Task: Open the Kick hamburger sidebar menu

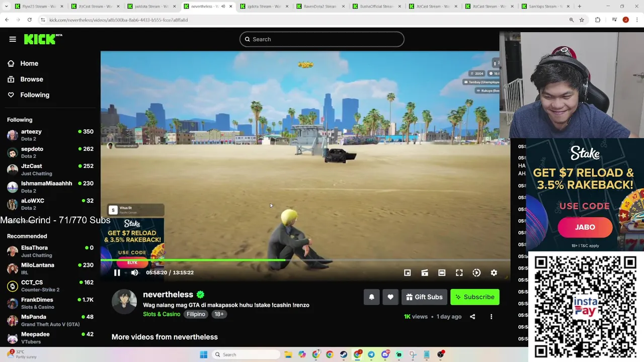Action: (x=13, y=39)
